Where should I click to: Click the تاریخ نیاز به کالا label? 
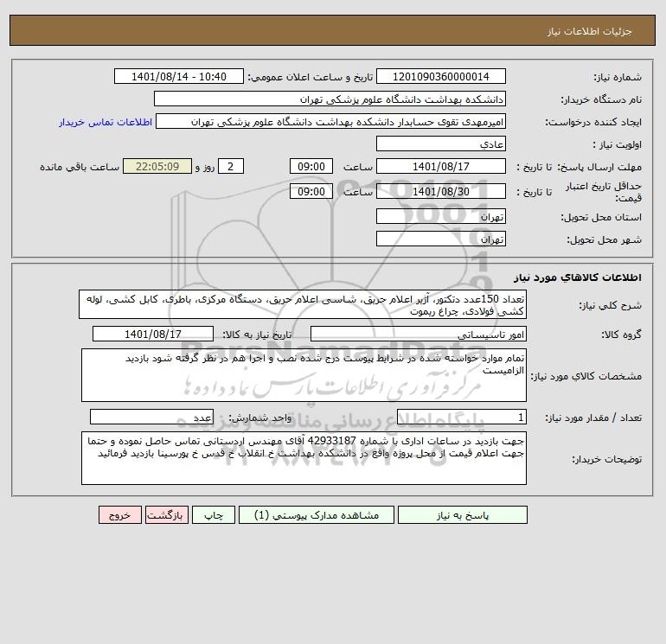[257, 335]
